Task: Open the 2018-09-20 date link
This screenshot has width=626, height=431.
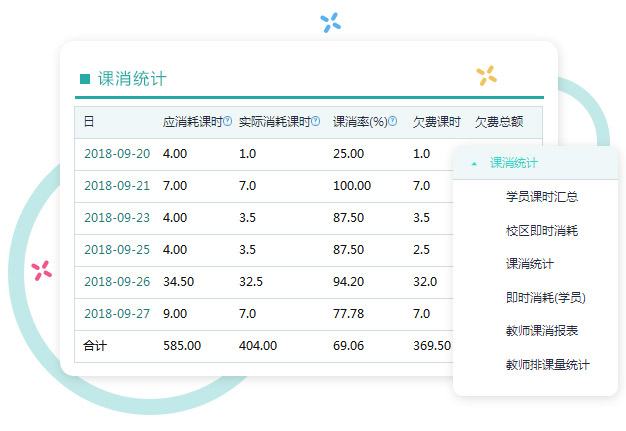Action: 117,154
